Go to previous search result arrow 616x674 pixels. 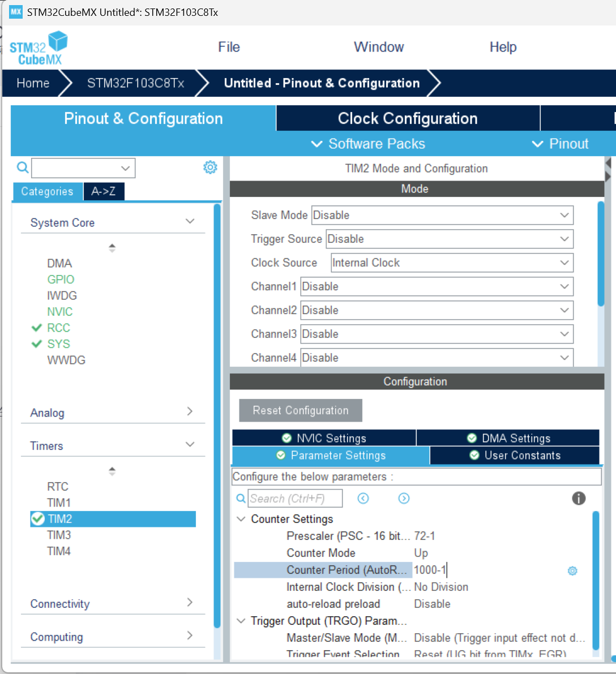click(363, 498)
